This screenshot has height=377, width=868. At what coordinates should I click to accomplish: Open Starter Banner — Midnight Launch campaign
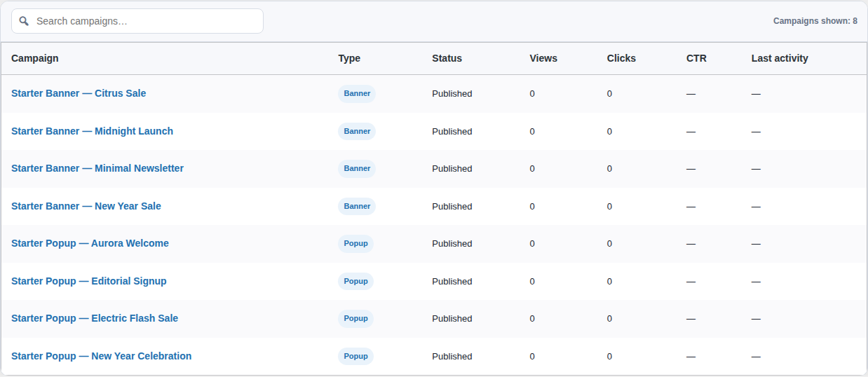[92, 131]
